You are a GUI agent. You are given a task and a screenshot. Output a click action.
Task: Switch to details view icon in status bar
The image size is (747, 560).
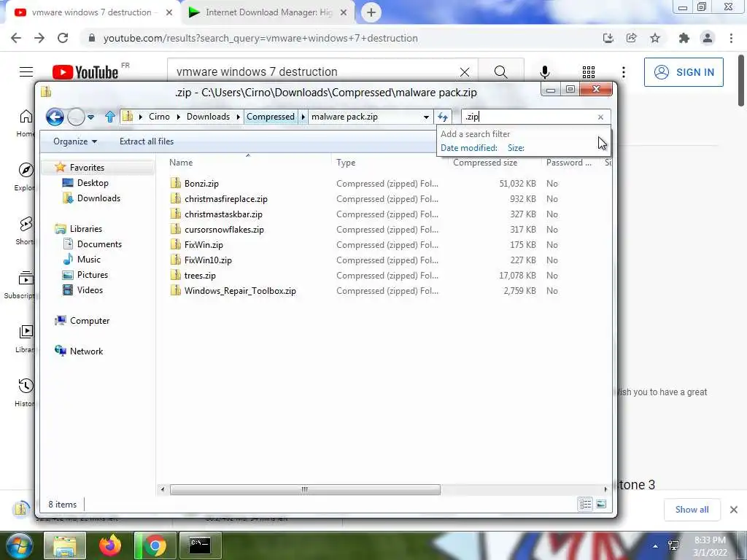pos(585,504)
